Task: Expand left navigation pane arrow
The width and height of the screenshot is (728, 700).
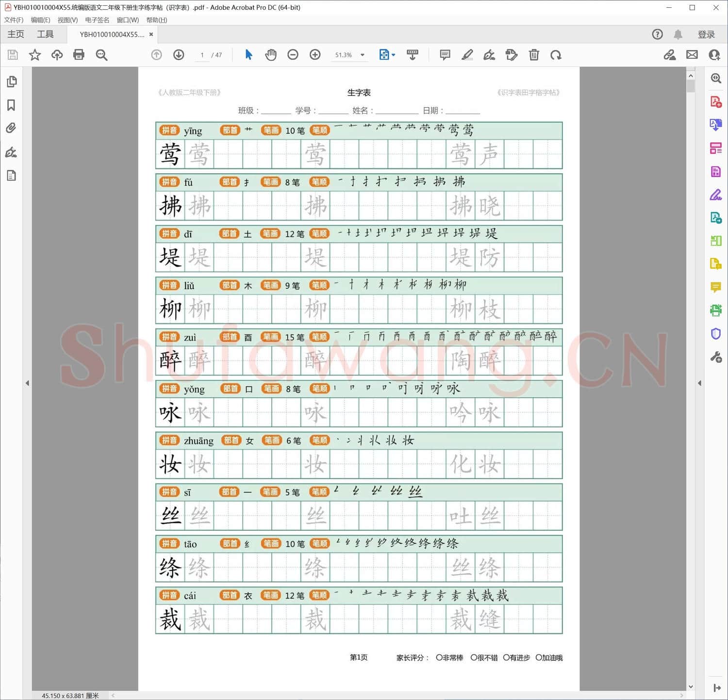Action: click(27, 383)
